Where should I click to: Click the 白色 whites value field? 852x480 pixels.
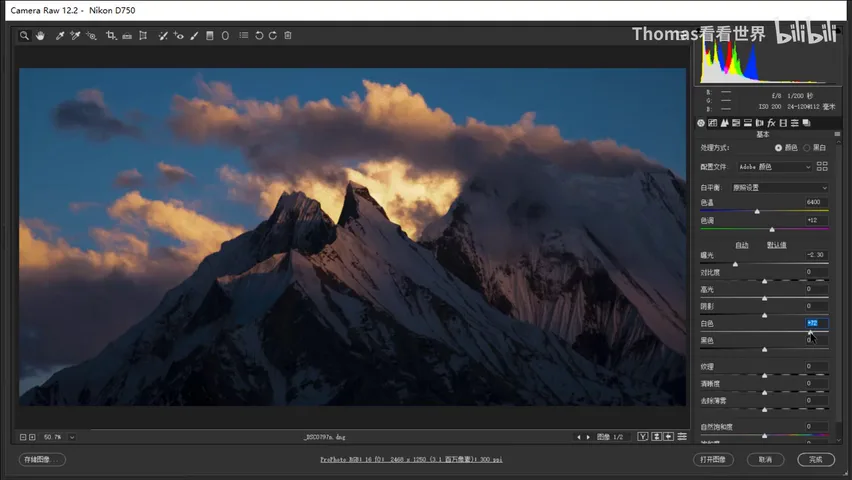point(816,323)
